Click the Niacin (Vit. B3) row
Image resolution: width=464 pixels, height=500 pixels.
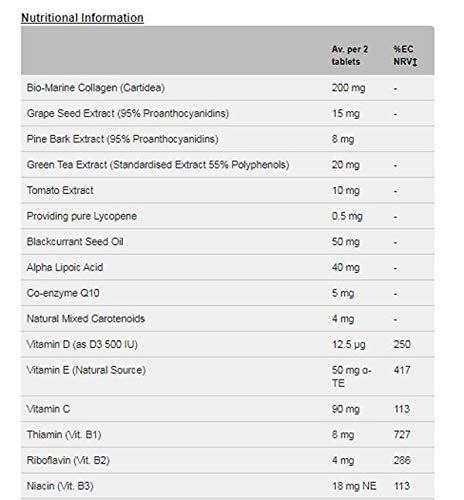[228, 486]
